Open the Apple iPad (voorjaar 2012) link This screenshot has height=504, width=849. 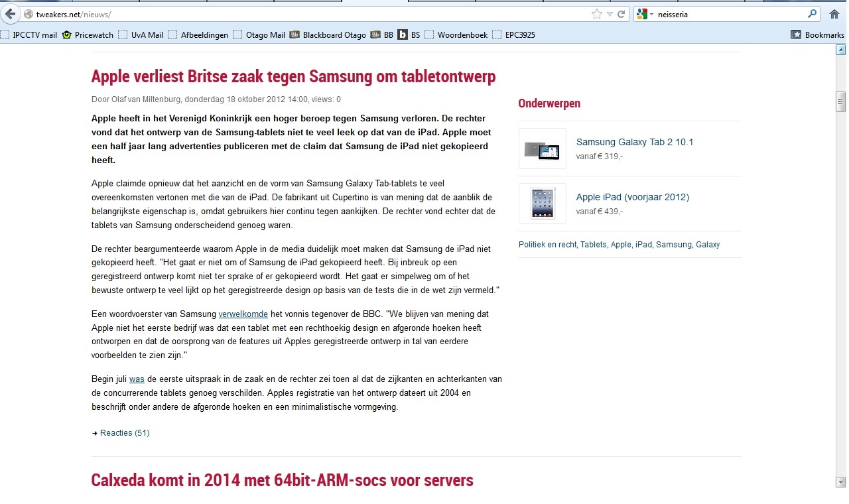pyautogui.click(x=633, y=197)
